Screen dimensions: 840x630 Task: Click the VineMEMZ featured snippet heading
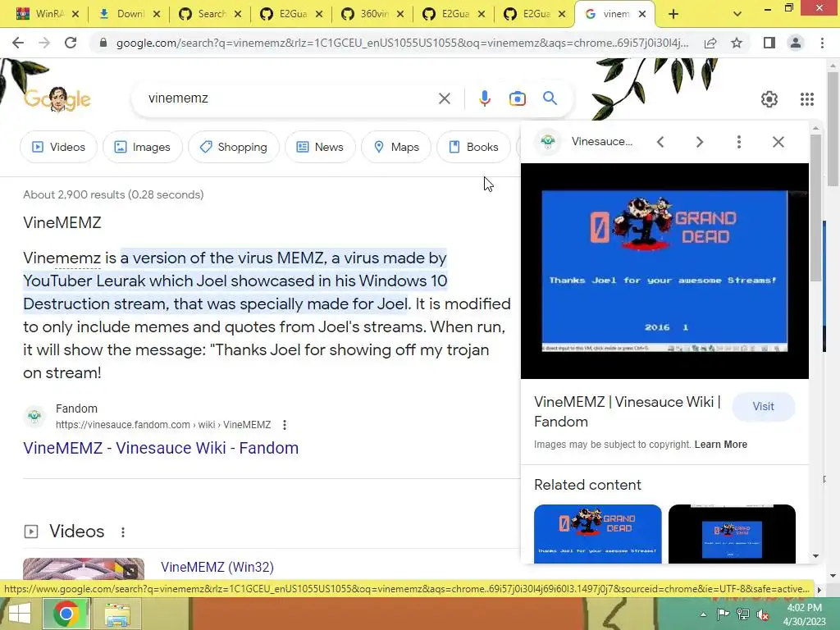62,222
